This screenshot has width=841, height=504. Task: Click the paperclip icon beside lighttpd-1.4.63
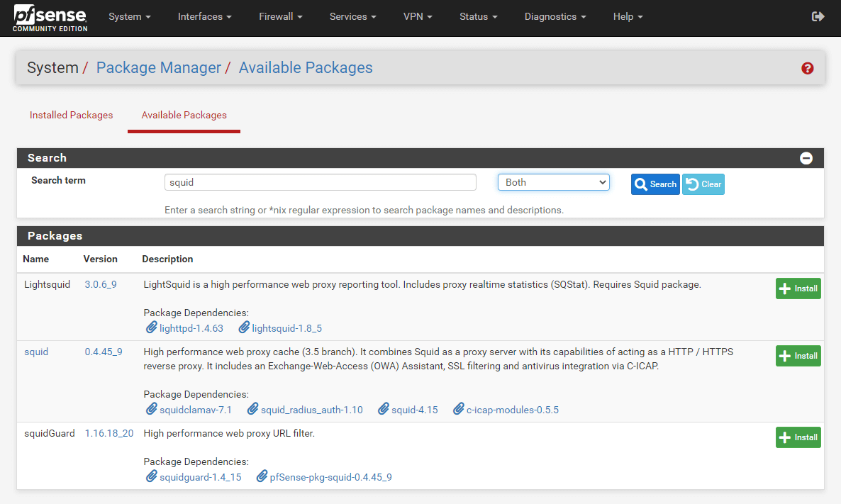click(151, 327)
